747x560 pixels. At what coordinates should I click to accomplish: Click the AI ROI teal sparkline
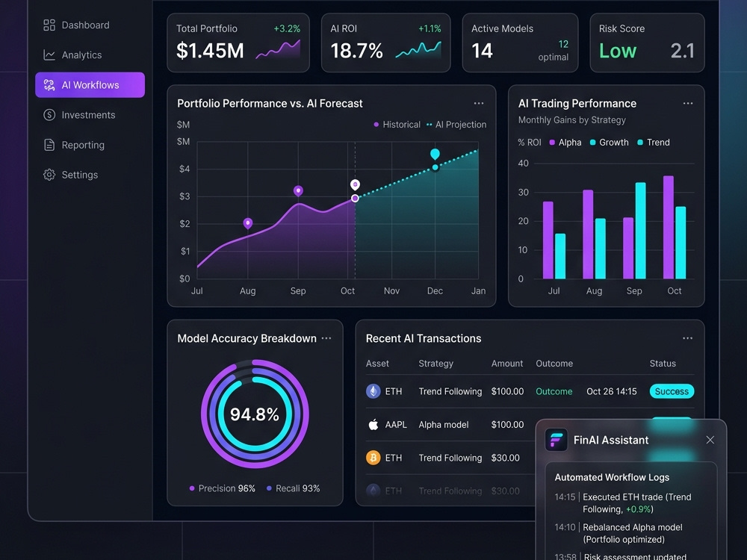[418, 49]
